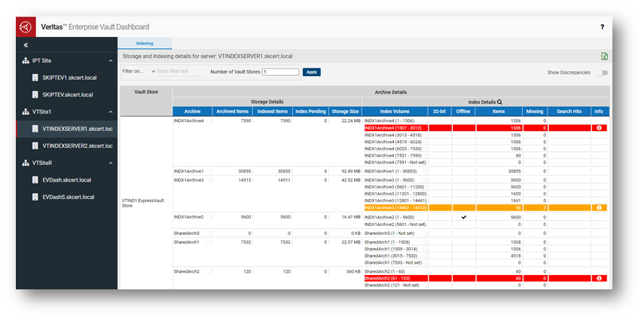Click magnifier icon next to archive INDX1Archive4
This screenshot has width=644, height=321.
pyautogui.click(x=209, y=121)
